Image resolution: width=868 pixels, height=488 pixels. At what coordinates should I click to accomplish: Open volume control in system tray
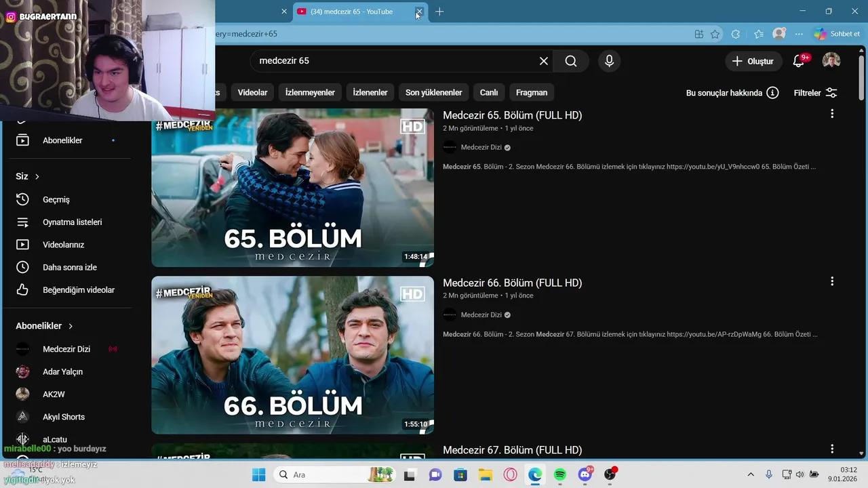(x=800, y=474)
